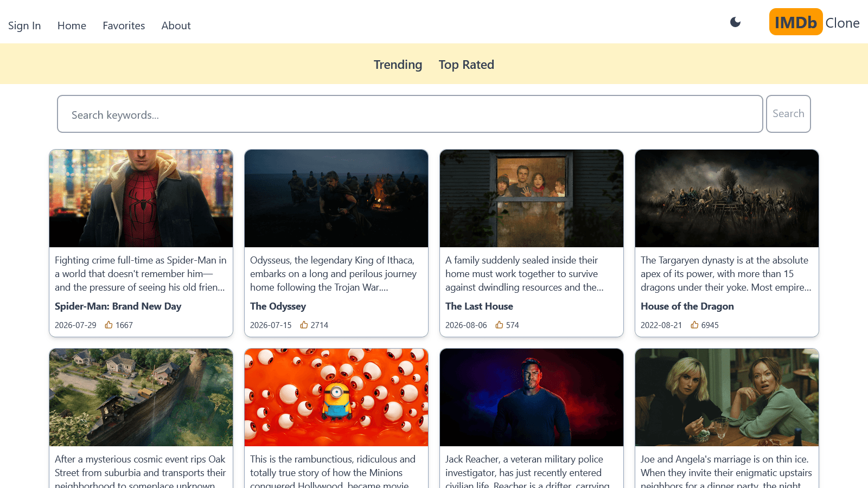Click the title House of the Dragon
The width and height of the screenshot is (868, 488).
687,306
